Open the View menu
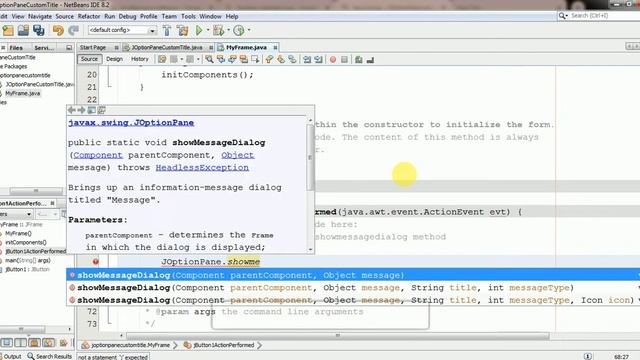The width and height of the screenshot is (640, 360). point(18,16)
